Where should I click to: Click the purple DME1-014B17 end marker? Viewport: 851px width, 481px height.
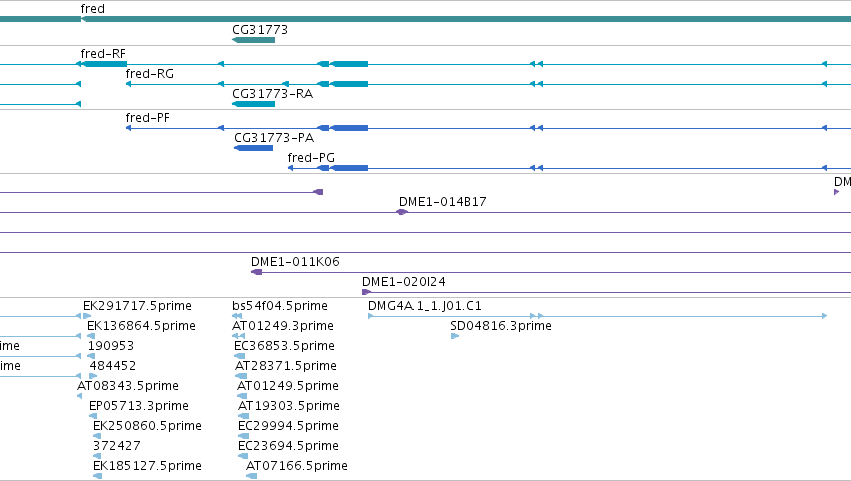coord(402,212)
